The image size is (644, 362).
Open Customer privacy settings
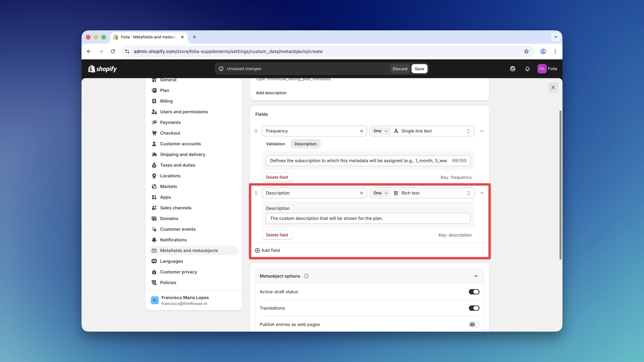click(193, 272)
